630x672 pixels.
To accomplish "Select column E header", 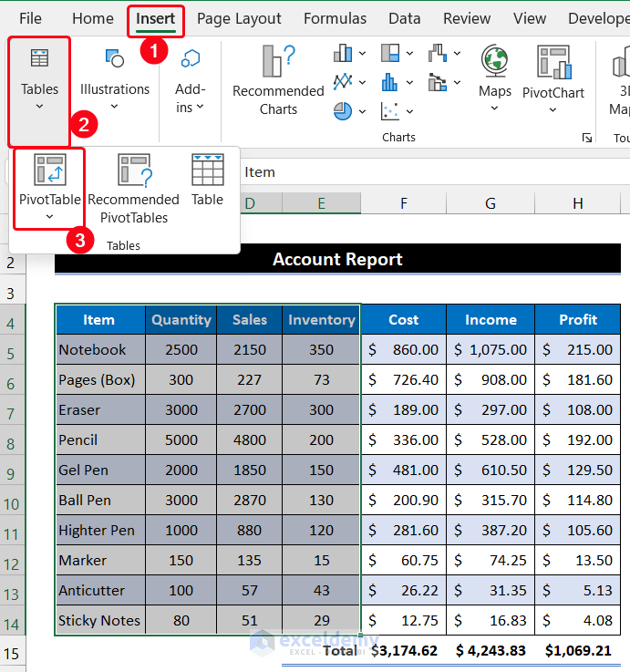I will tap(322, 203).
